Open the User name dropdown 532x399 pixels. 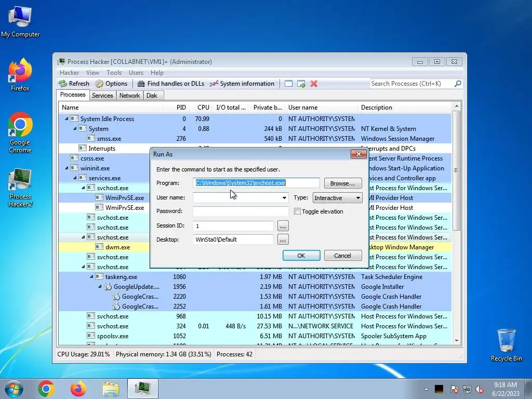pos(284,198)
